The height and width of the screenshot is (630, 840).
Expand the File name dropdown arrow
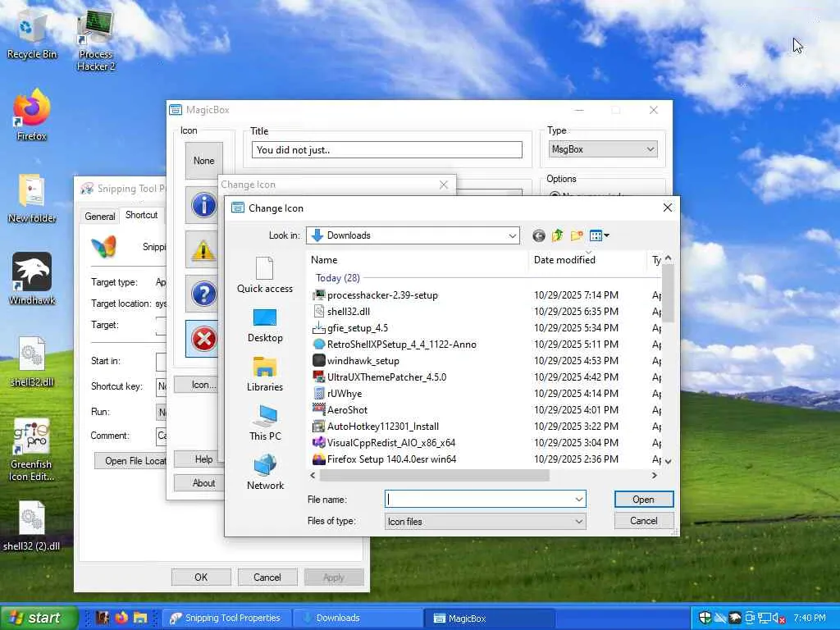pos(579,500)
